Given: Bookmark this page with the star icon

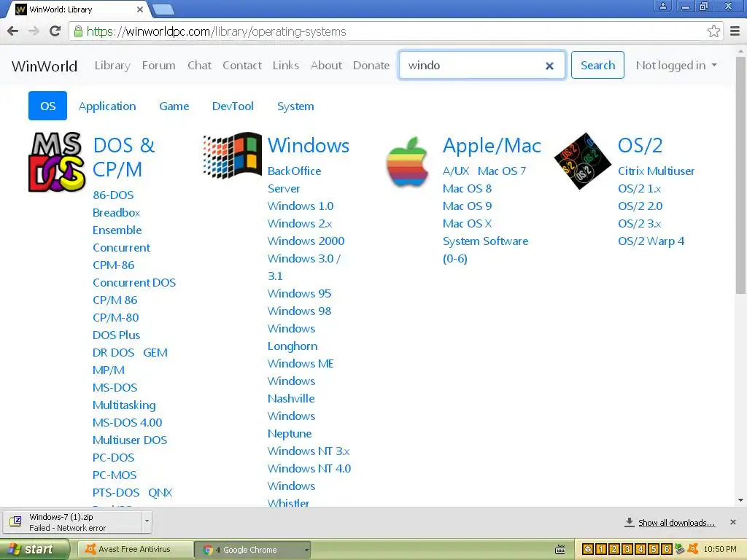Looking at the screenshot, I should pyautogui.click(x=713, y=31).
